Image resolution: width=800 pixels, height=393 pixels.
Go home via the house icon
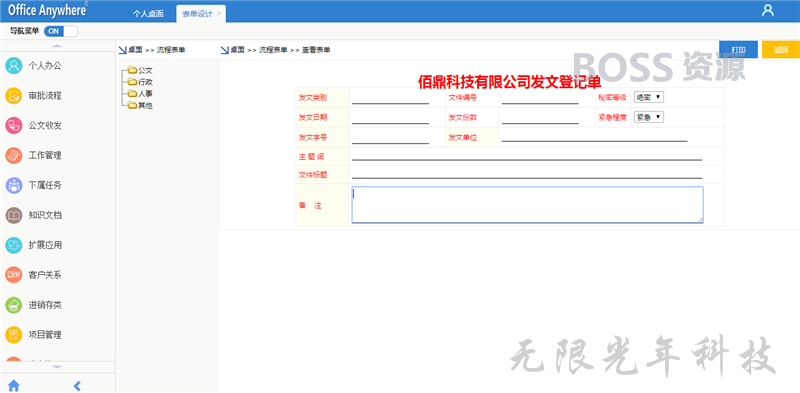pyautogui.click(x=14, y=385)
